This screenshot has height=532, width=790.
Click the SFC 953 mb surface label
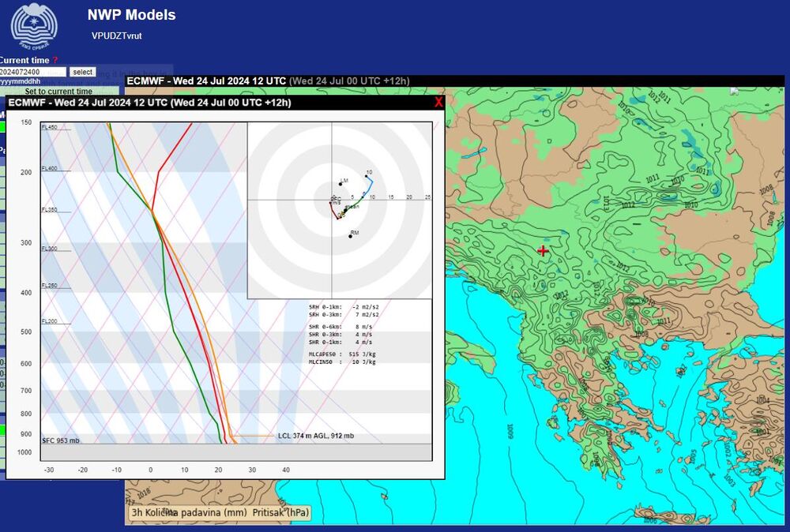(61, 440)
